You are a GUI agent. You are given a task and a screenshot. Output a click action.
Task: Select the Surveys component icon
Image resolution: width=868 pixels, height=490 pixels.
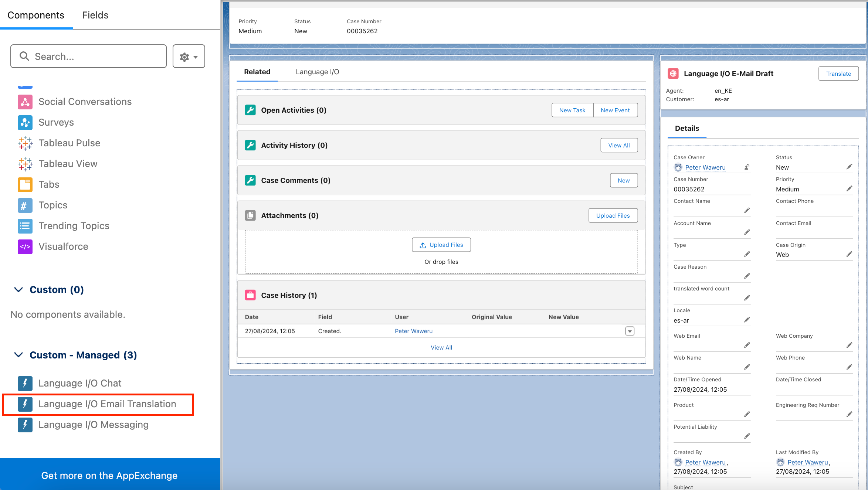click(x=25, y=122)
